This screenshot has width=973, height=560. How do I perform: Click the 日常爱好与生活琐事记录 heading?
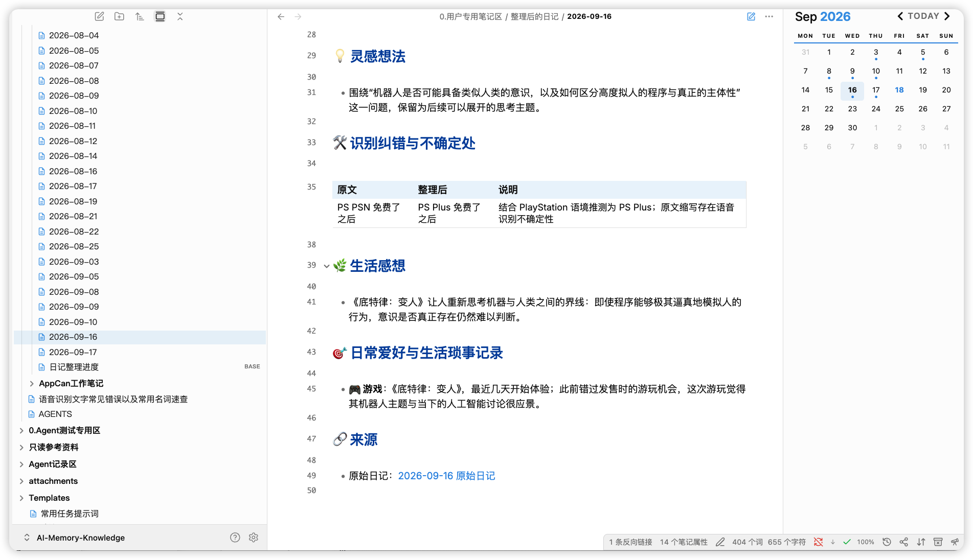click(x=426, y=353)
